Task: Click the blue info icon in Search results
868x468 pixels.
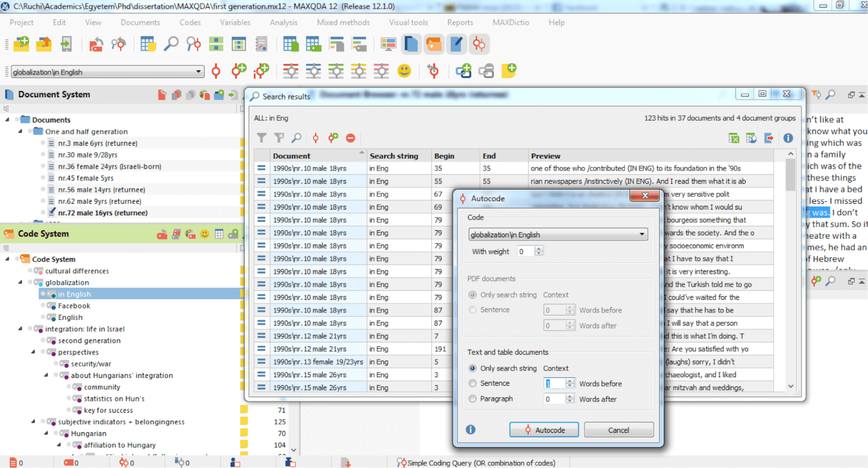Action: click(x=788, y=138)
